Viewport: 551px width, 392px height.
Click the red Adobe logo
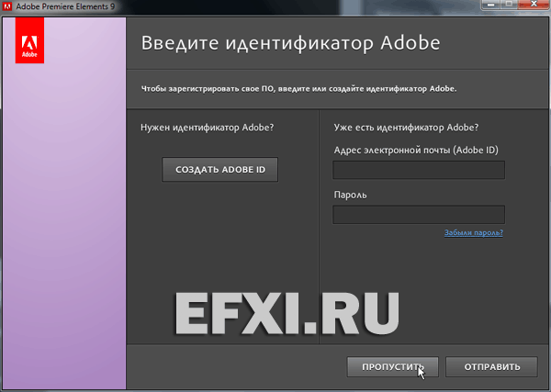click(29, 40)
